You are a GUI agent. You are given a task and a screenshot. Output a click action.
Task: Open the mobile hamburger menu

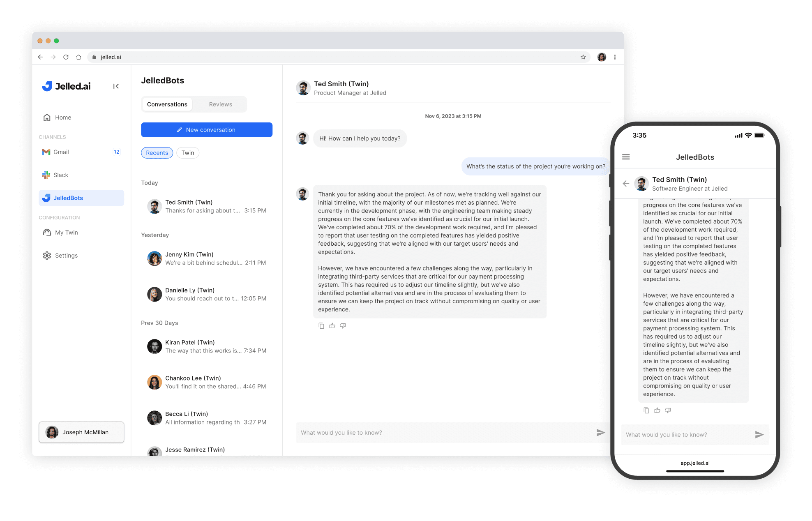[626, 157]
